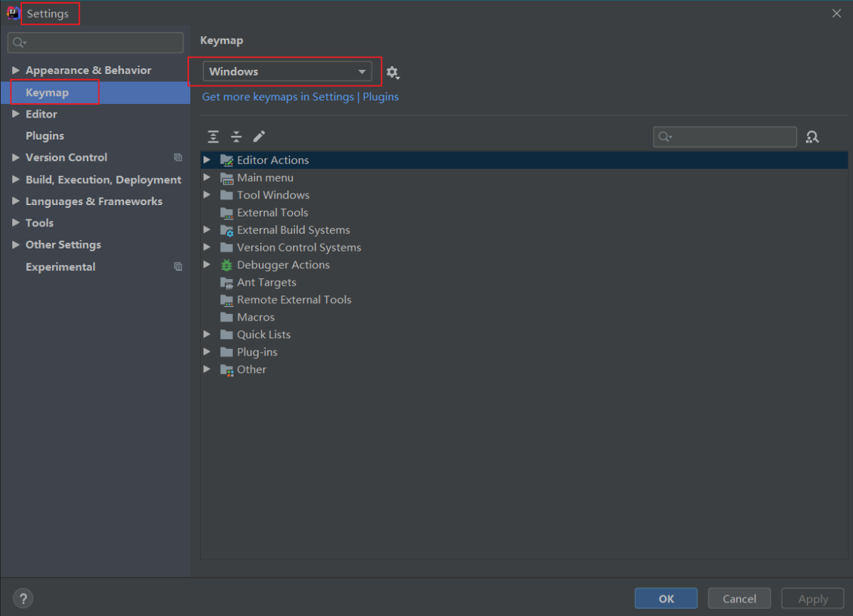853x616 pixels.
Task: Expand the Editor Actions tree node
Action: click(x=207, y=160)
